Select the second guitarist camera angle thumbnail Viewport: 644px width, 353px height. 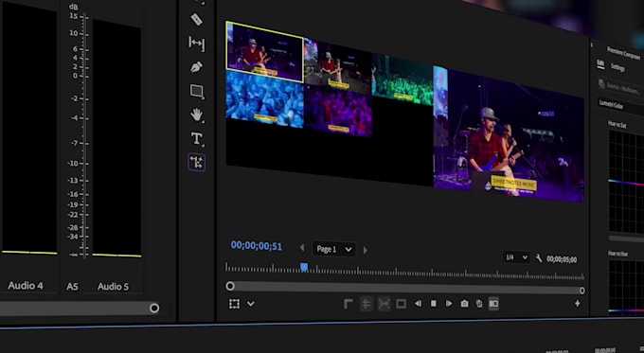click(x=338, y=64)
